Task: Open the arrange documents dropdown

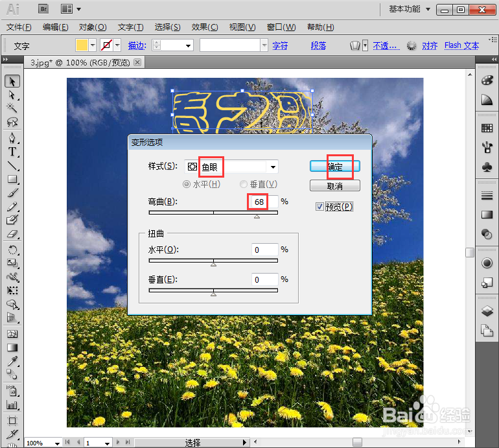Action: tap(78, 9)
